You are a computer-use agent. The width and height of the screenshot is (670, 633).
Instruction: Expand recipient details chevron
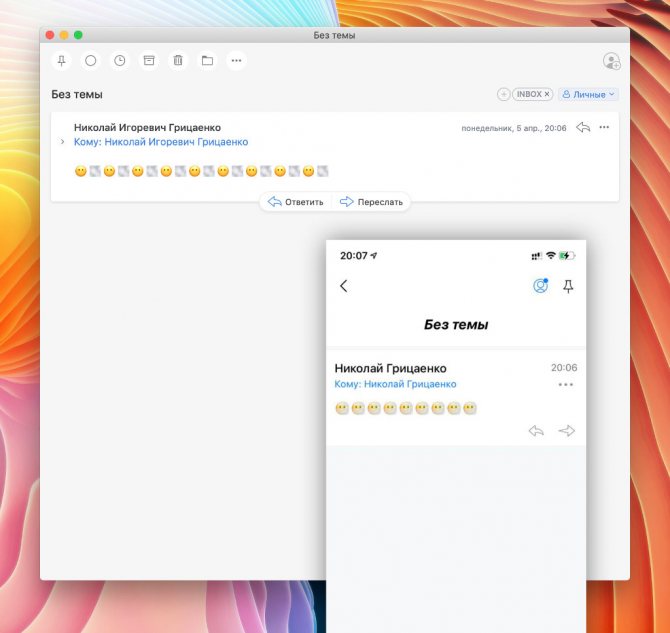pyautogui.click(x=62, y=141)
